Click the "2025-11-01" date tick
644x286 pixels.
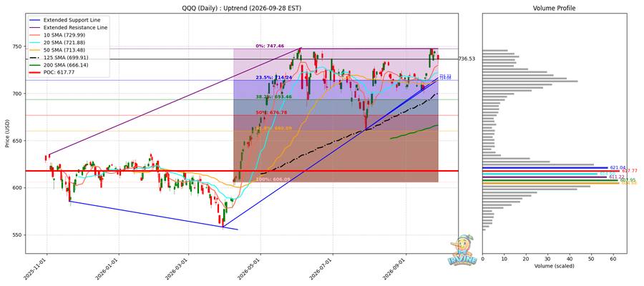pos(37,269)
